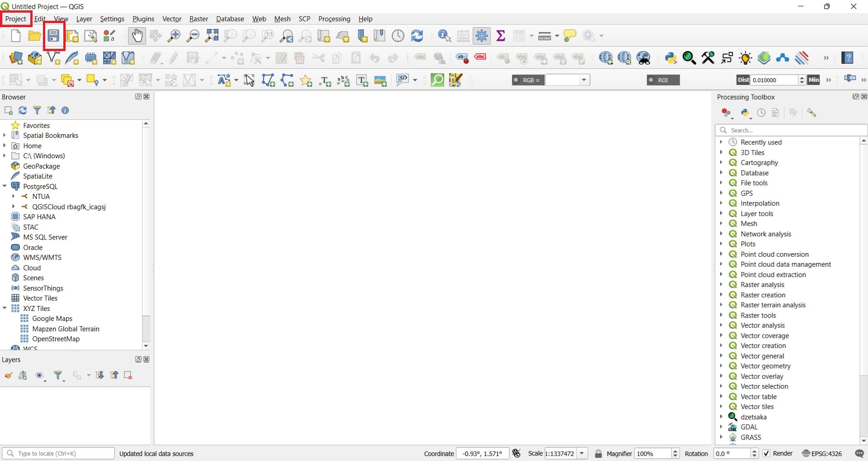This screenshot has height=461, width=868.
Task: Open Processing history clock icon
Action: 762,113
